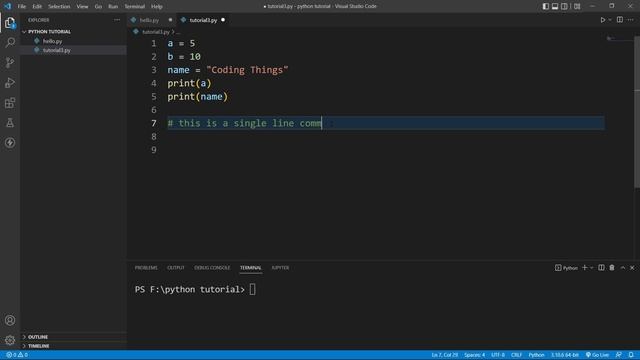Toggle the secondary side bar layout
640x360 pixels.
(564, 6)
